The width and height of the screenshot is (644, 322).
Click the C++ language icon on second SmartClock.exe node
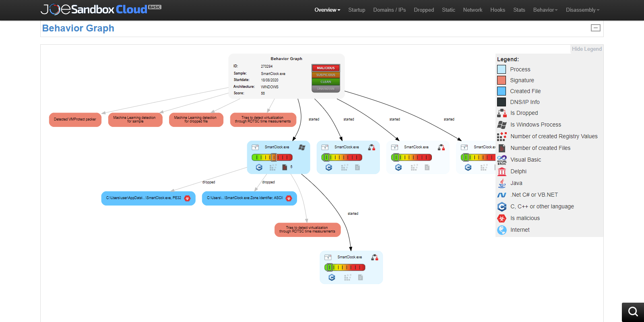[x=329, y=167]
